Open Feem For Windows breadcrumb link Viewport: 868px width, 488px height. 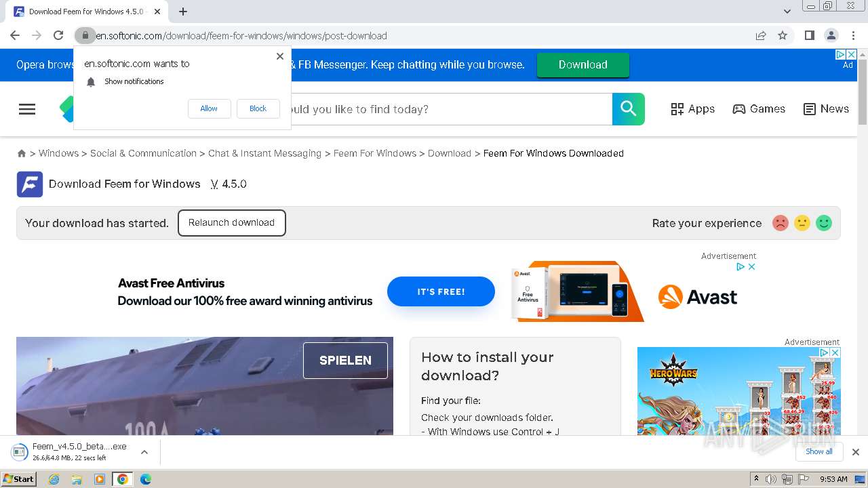[375, 153]
